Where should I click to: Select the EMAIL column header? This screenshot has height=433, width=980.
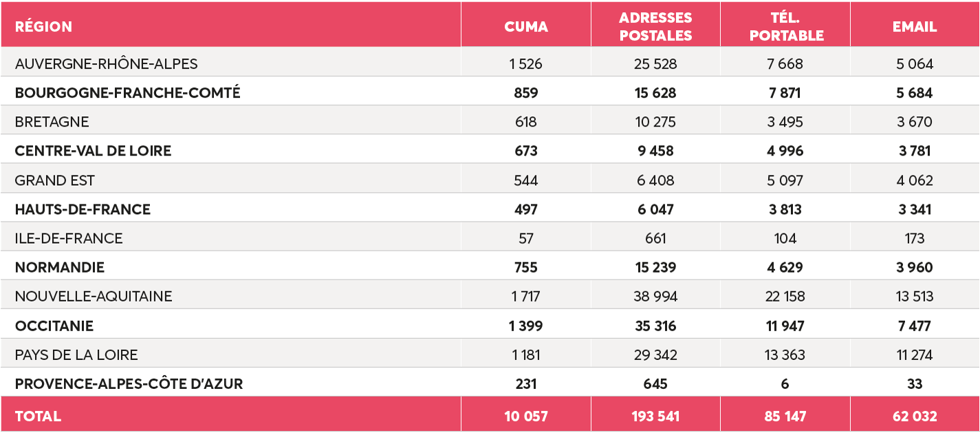(915, 27)
